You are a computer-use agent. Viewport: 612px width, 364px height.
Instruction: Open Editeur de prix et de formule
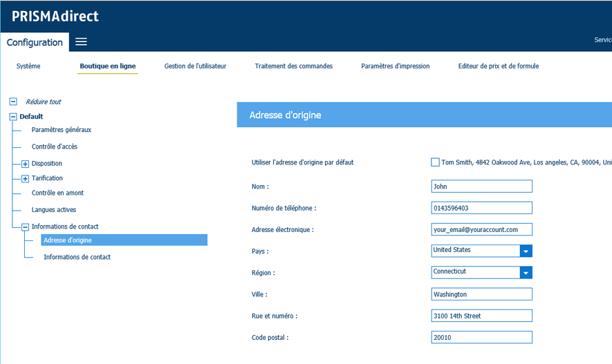point(499,66)
